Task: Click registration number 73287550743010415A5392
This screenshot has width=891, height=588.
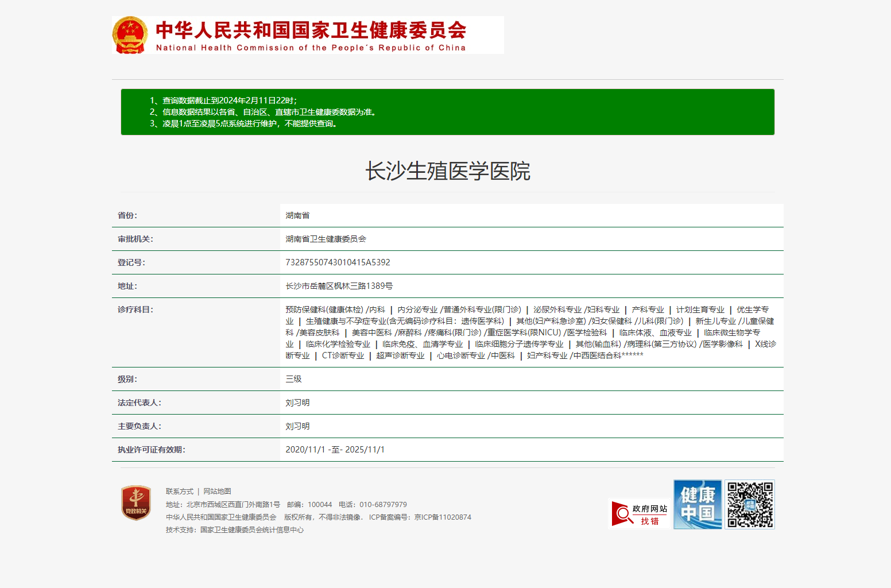Action: click(338, 262)
